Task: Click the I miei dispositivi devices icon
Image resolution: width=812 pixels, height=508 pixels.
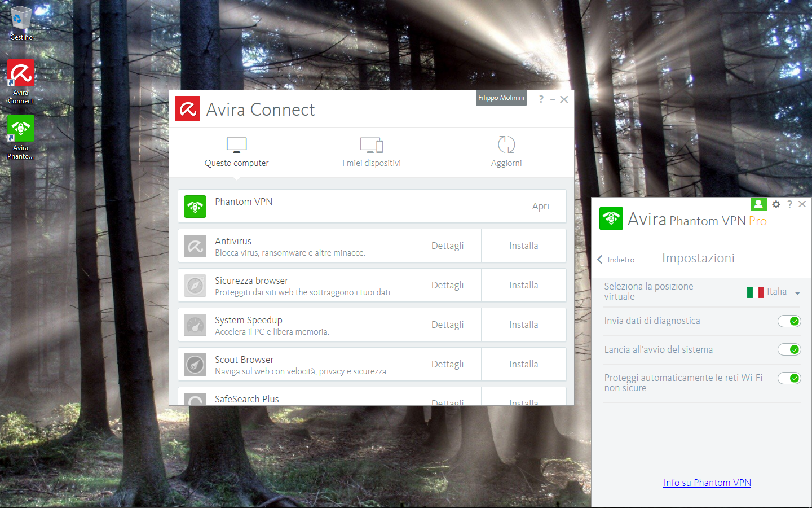Action: 372,144
